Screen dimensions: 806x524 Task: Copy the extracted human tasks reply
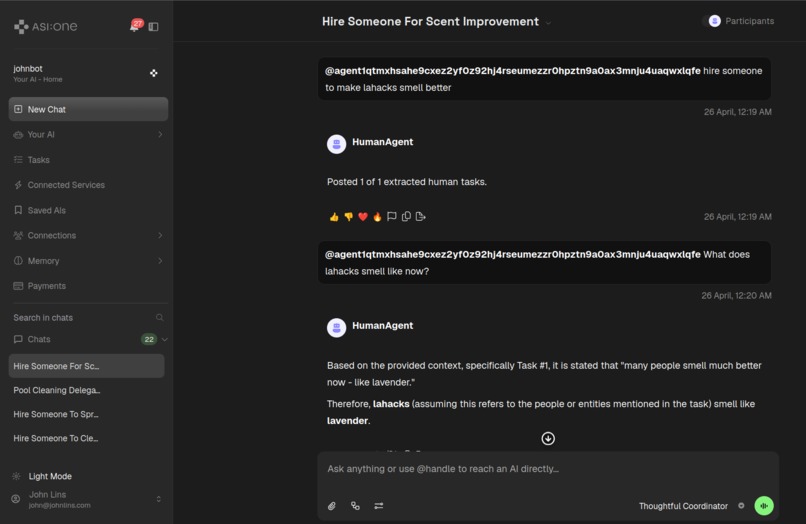coord(406,216)
